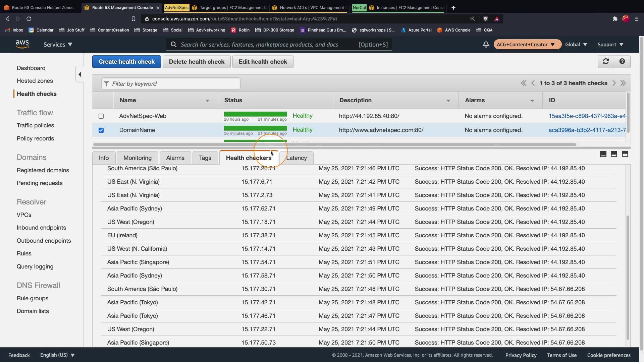
Task: Click the Filter by keyword field
Action: [171, 84]
